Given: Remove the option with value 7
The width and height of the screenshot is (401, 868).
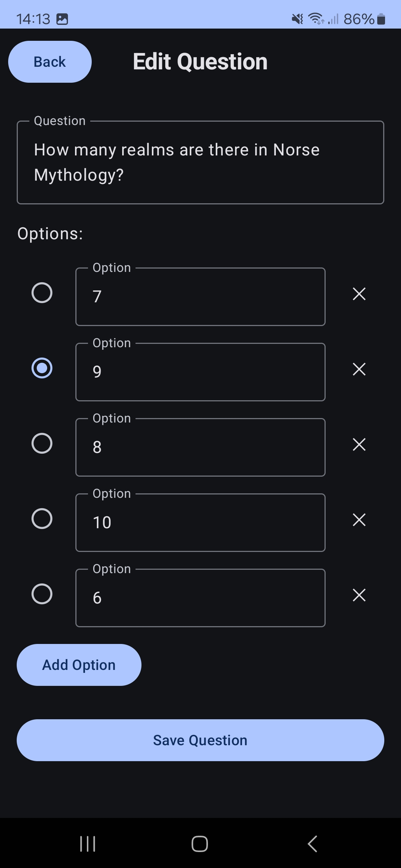Looking at the screenshot, I should 359,294.
